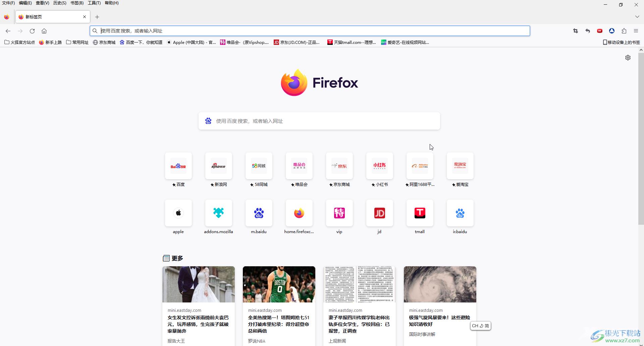644x346 pixels.
Task: Focus the address bar input
Action: pyautogui.click(x=310, y=31)
